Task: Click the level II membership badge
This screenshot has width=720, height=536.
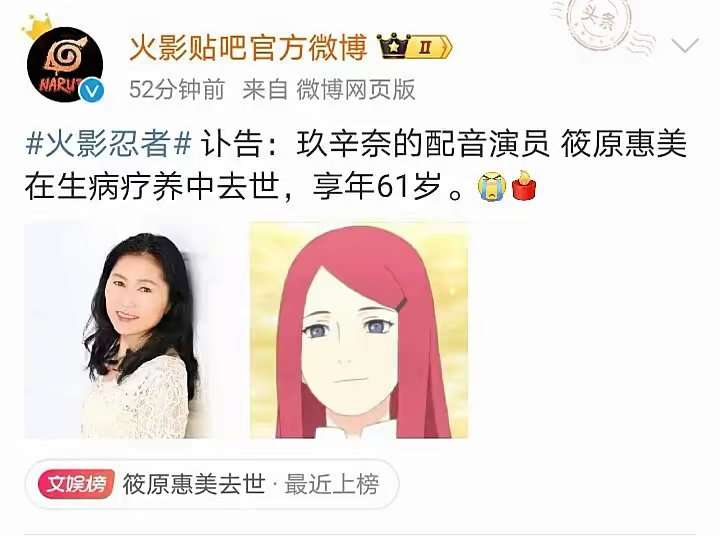Action: [430, 47]
